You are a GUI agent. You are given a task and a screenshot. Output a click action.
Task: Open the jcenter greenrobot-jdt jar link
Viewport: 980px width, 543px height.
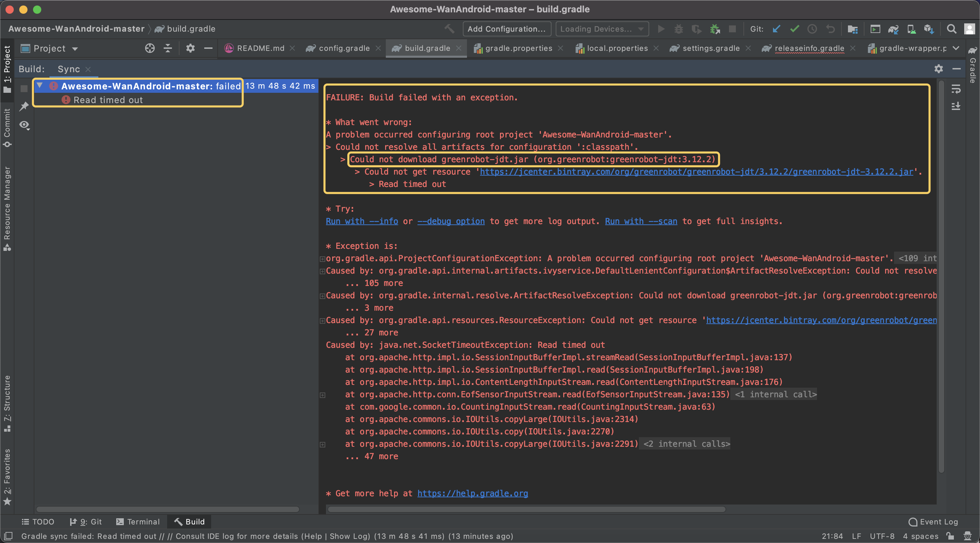coord(696,172)
